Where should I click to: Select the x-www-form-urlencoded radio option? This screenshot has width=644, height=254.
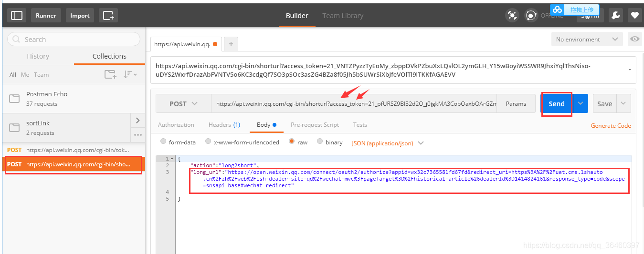tap(208, 142)
